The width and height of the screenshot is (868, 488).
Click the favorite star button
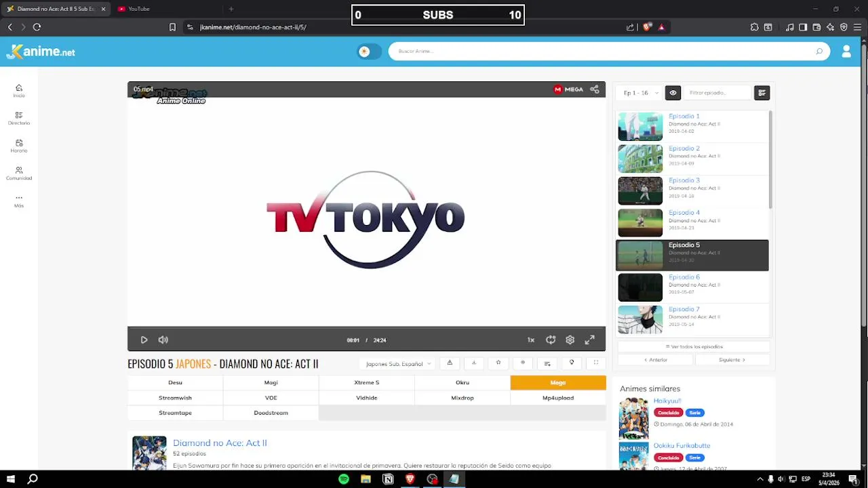(498, 363)
